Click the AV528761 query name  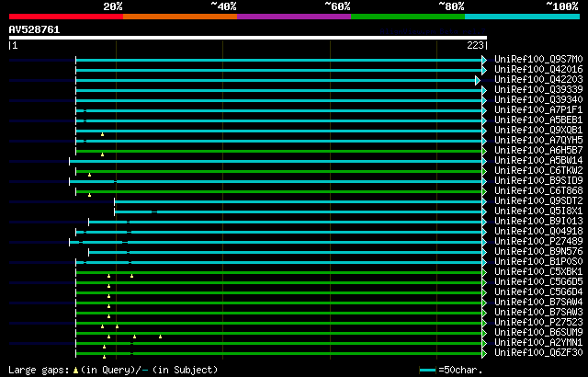click(x=35, y=29)
